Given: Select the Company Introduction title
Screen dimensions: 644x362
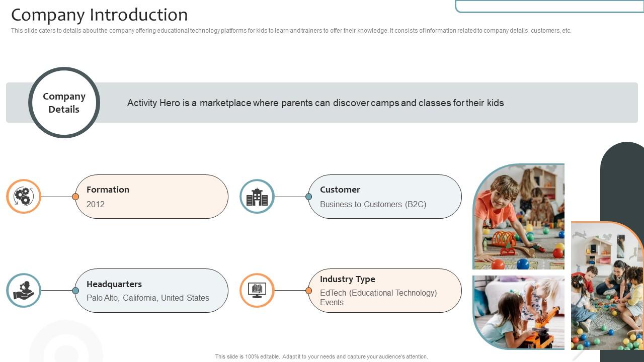Looking at the screenshot, I should point(100,15).
